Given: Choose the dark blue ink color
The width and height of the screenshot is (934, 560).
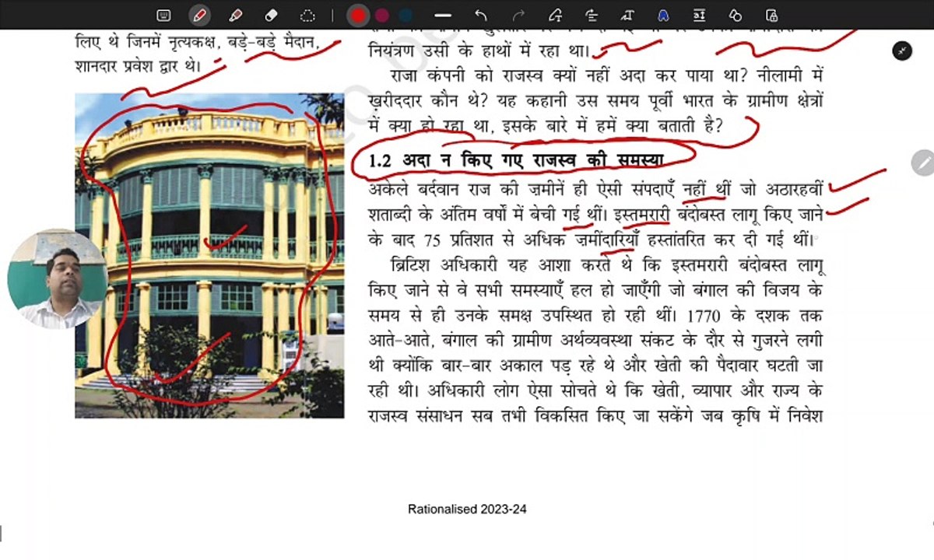Looking at the screenshot, I should (406, 15).
